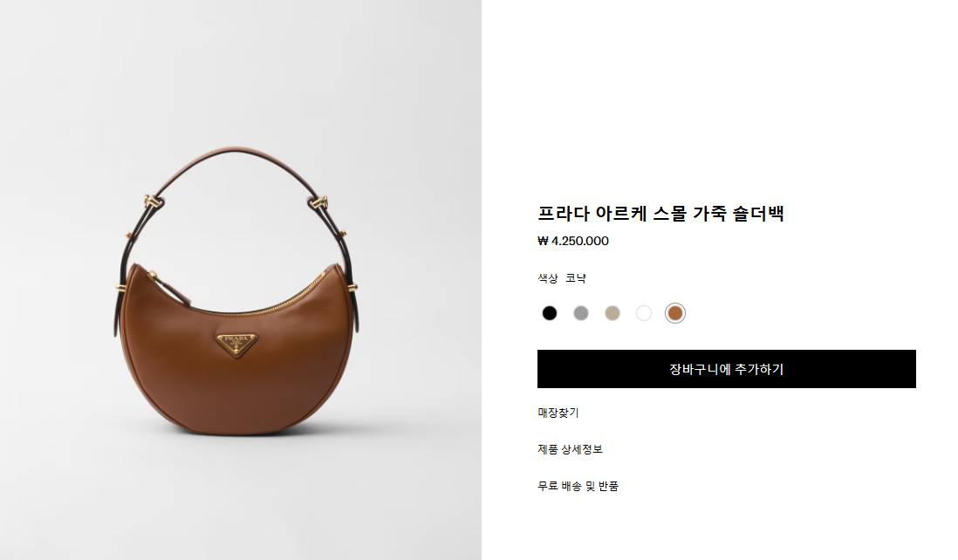Click the 코냑 color name text
Screen dimensions: 958x560
pyautogui.click(x=576, y=278)
